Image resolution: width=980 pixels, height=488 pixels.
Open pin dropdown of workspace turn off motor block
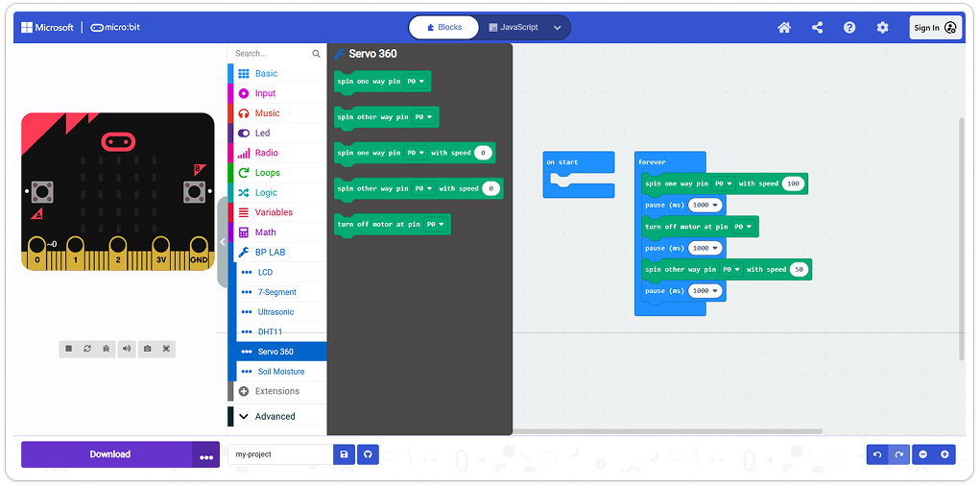pyautogui.click(x=743, y=227)
